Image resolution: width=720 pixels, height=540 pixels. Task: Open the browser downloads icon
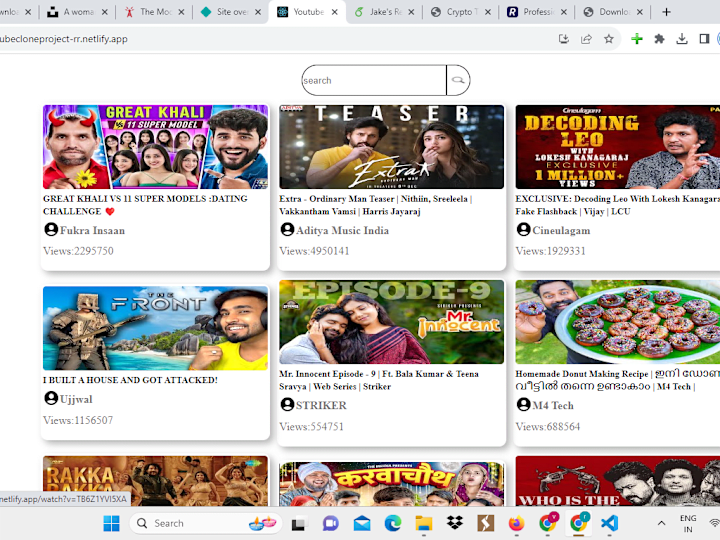coord(682,39)
